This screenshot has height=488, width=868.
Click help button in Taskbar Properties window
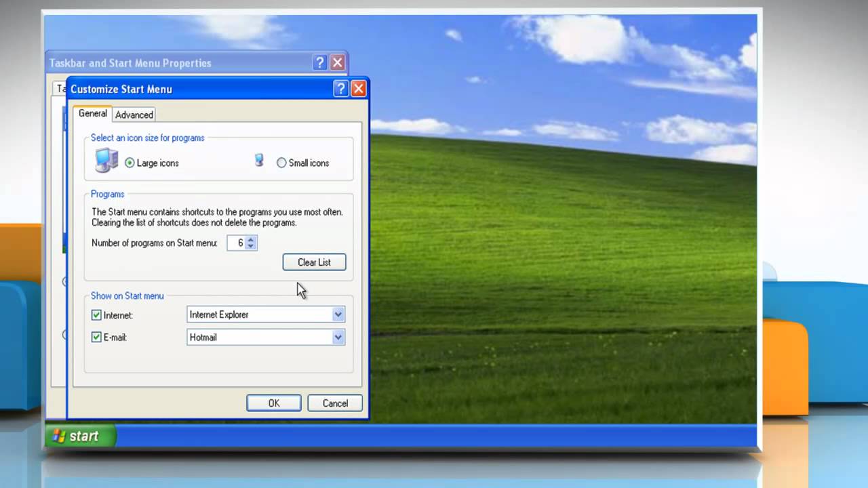tap(320, 63)
